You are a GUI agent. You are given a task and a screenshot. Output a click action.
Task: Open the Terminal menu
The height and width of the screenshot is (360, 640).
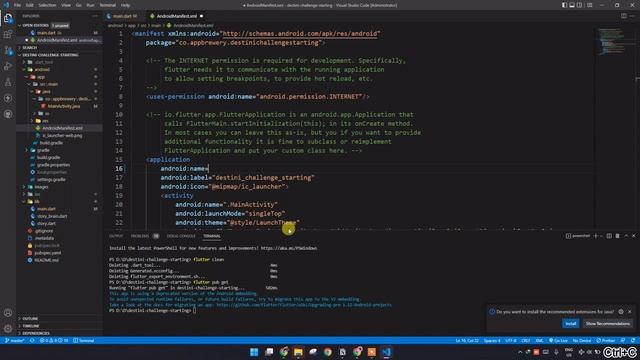[x=108, y=5]
